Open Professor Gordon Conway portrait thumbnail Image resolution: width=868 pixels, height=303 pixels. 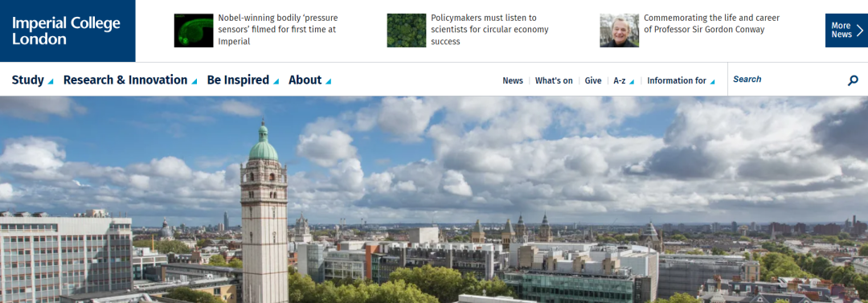point(619,31)
